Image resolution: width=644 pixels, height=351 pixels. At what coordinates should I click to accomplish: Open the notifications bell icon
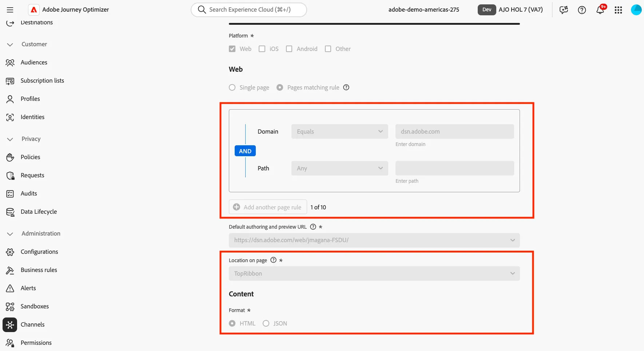point(600,10)
